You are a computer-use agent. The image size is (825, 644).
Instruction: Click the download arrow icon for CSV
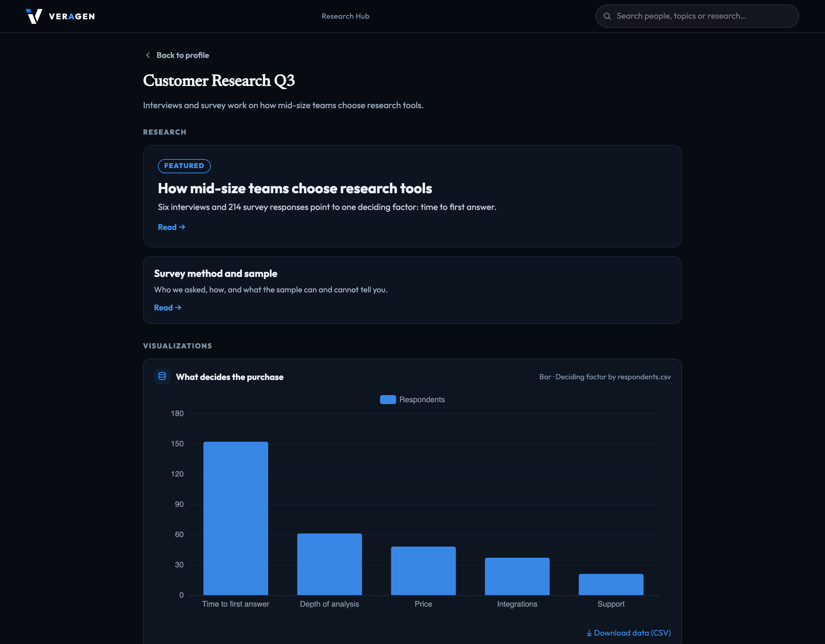[x=589, y=633]
